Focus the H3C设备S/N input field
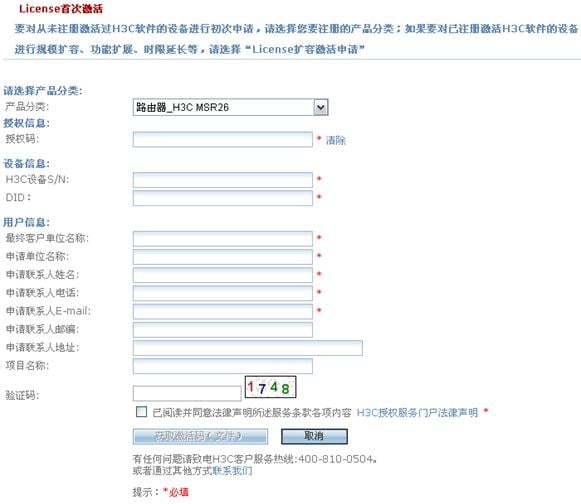581x504 pixels. [x=223, y=180]
